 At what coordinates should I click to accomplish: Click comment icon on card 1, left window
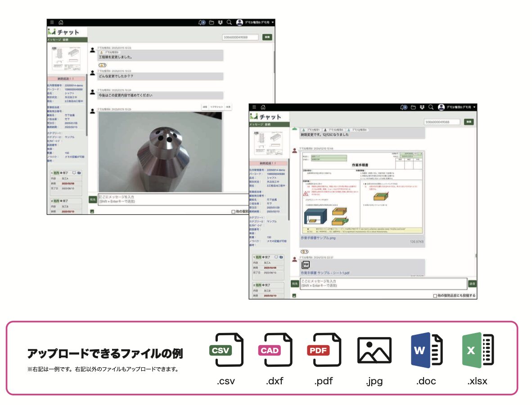coord(74,173)
